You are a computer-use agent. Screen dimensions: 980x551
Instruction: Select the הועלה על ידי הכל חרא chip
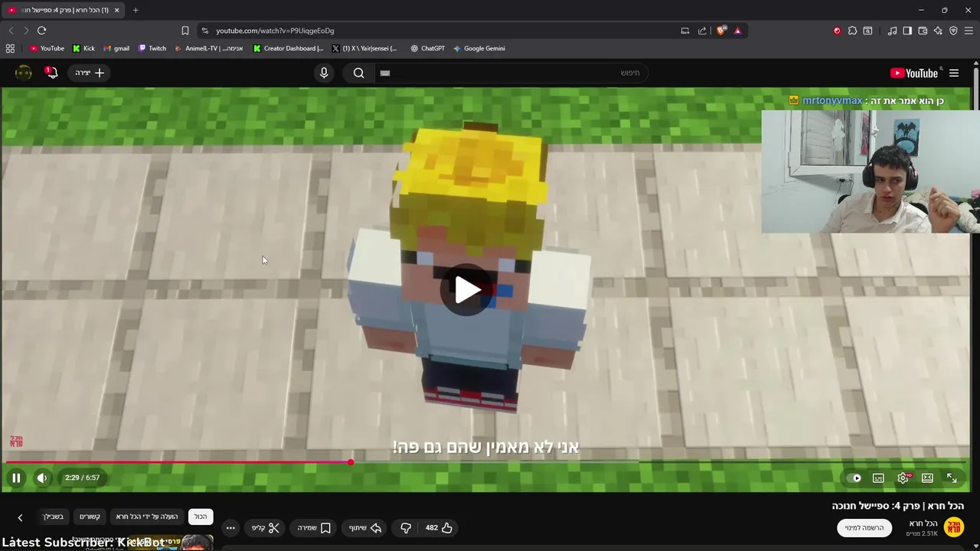click(147, 517)
